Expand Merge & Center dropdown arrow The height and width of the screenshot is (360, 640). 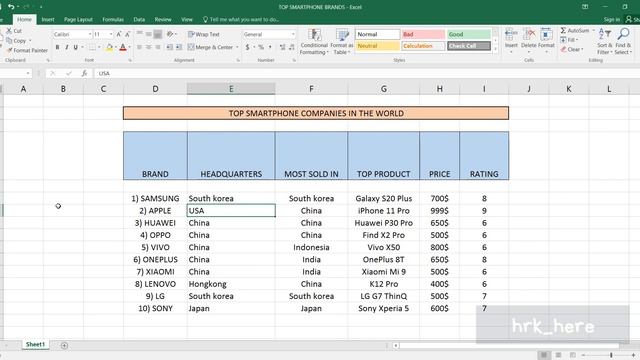pyautogui.click(x=237, y=47)
